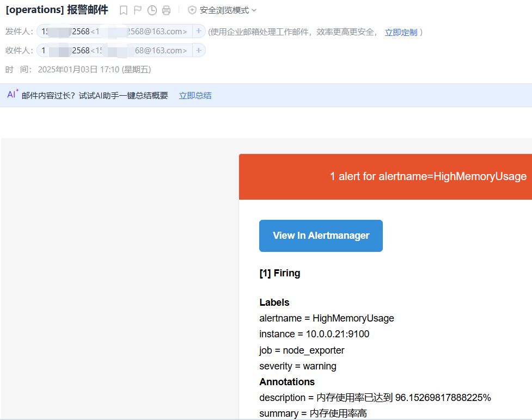
Task: Print this email using the printer icon
Action: coord(166,10)
